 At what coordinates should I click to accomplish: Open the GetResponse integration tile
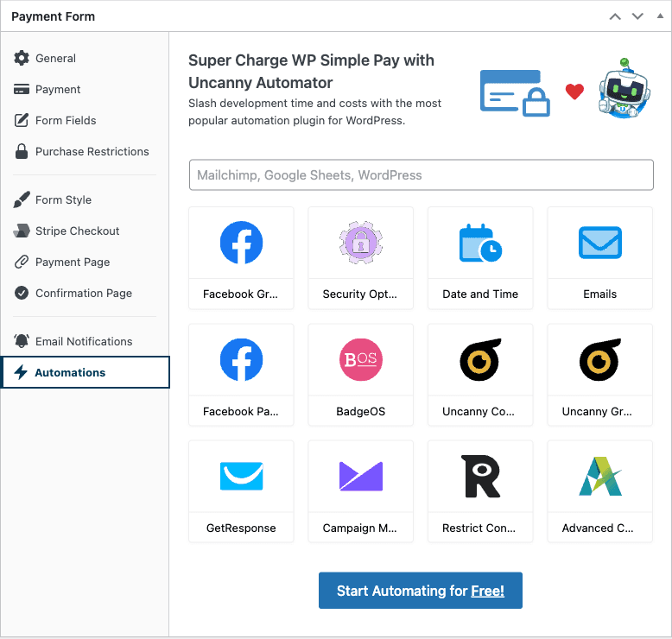tap(241, 491)
